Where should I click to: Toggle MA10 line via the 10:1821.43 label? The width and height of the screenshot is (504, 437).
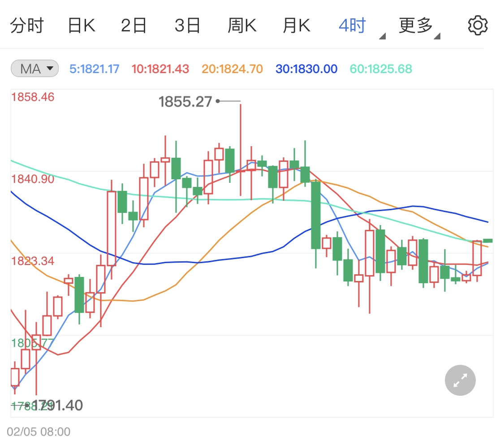[160, 68]
